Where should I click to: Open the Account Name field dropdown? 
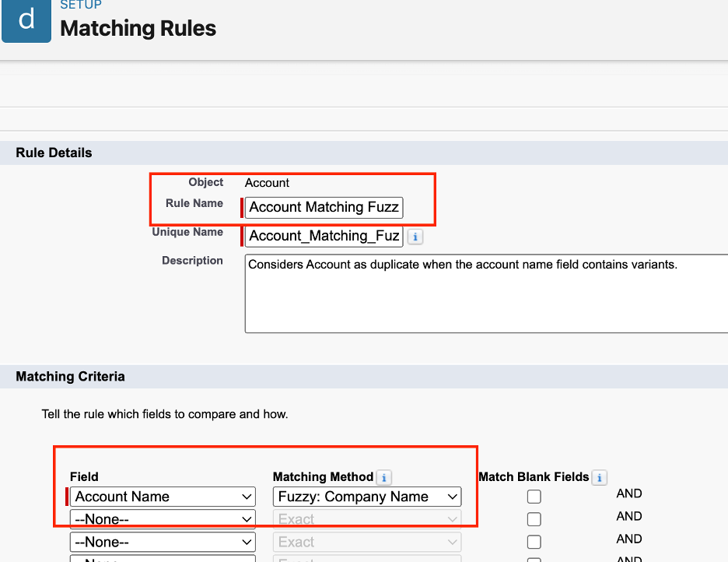pyautogui.click(x=162, y=496)
